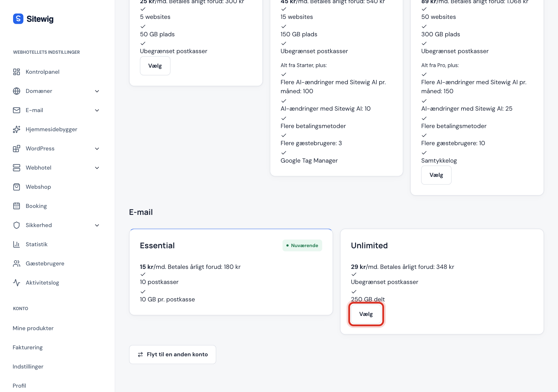Click the transfer arrows icon in Flyt button

140,355
